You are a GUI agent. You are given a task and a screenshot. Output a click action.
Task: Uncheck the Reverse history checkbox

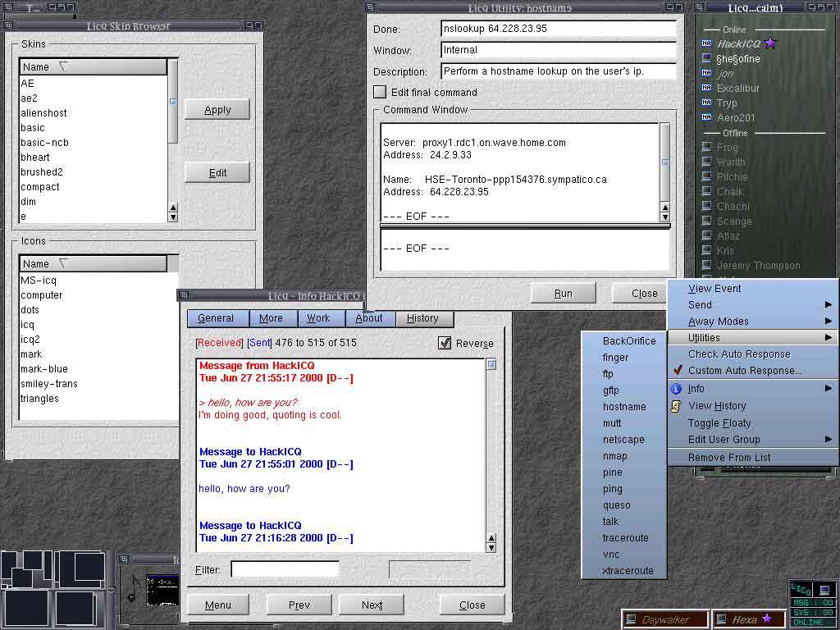pyautogui.click(x=445, y=343)
